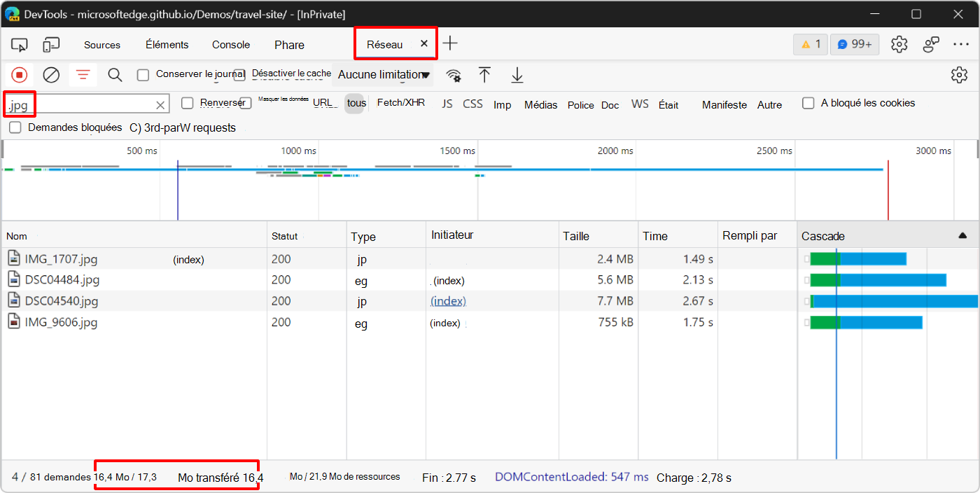
Task: Add a new tool with plus icon
Action: (x=450, y=43)
